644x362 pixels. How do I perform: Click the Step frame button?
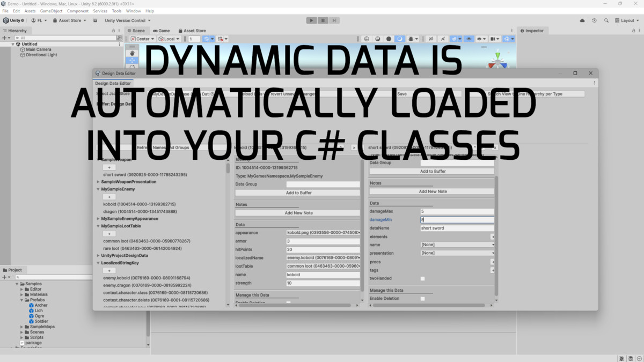(334, 20)
